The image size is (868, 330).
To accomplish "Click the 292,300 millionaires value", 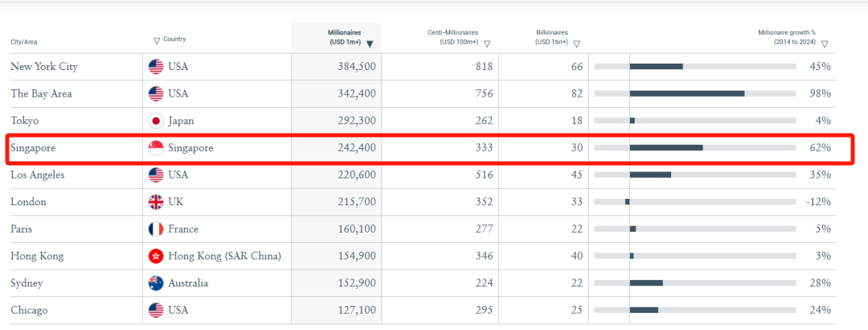I will (x=357, y=121).
